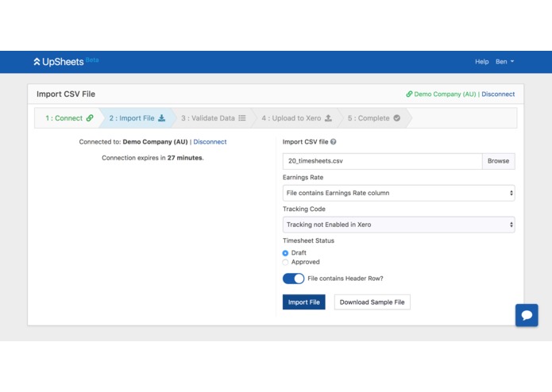Screen dimensions: 552x392
Task: Click the Import File button
Action: tap(304, 302)
